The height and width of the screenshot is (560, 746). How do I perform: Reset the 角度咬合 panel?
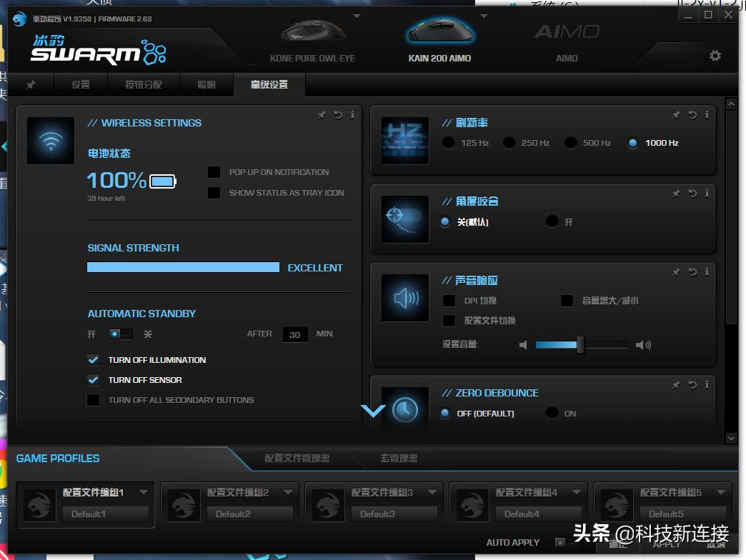[692, 193]
